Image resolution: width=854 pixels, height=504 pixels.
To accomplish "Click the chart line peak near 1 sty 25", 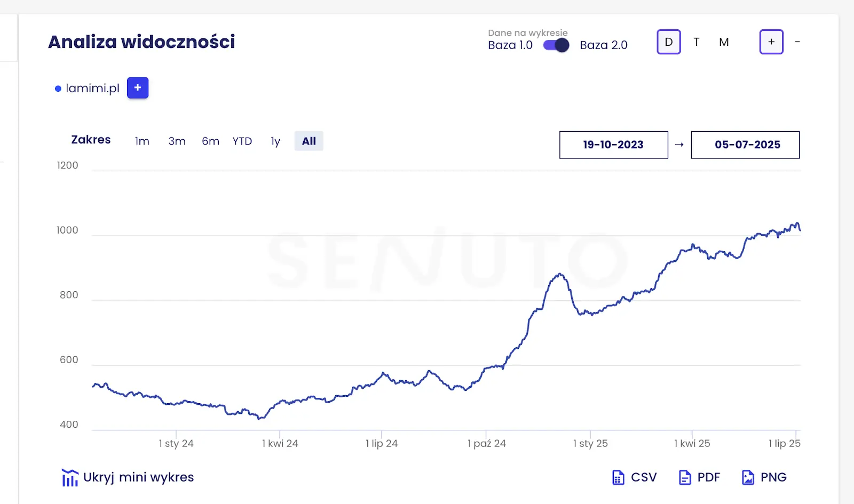I will coord(560,274).
